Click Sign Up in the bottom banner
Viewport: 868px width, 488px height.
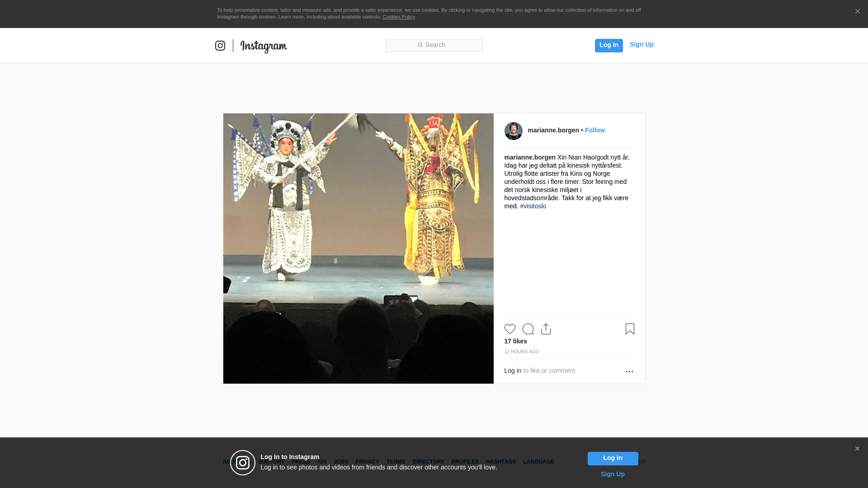613,474
